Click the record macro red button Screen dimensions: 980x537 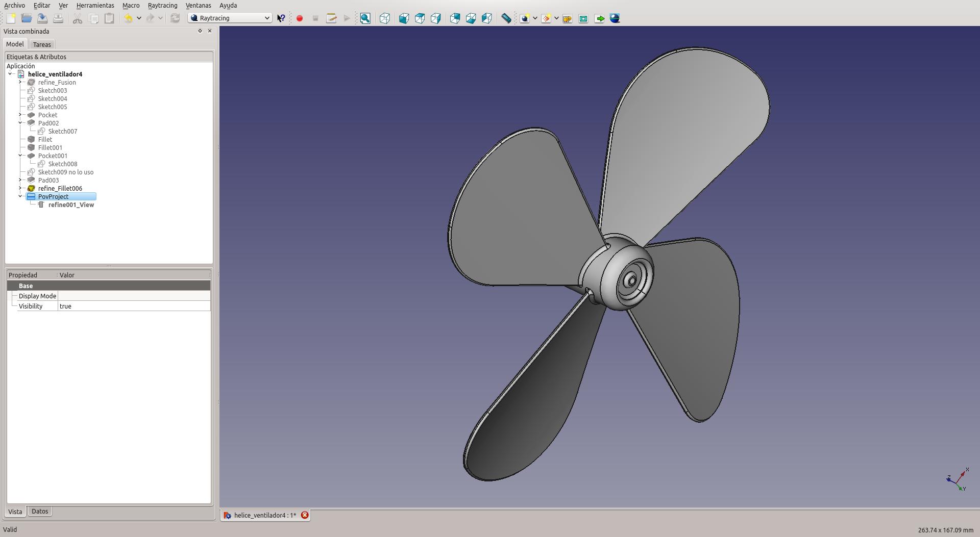[x=300, y=18]
